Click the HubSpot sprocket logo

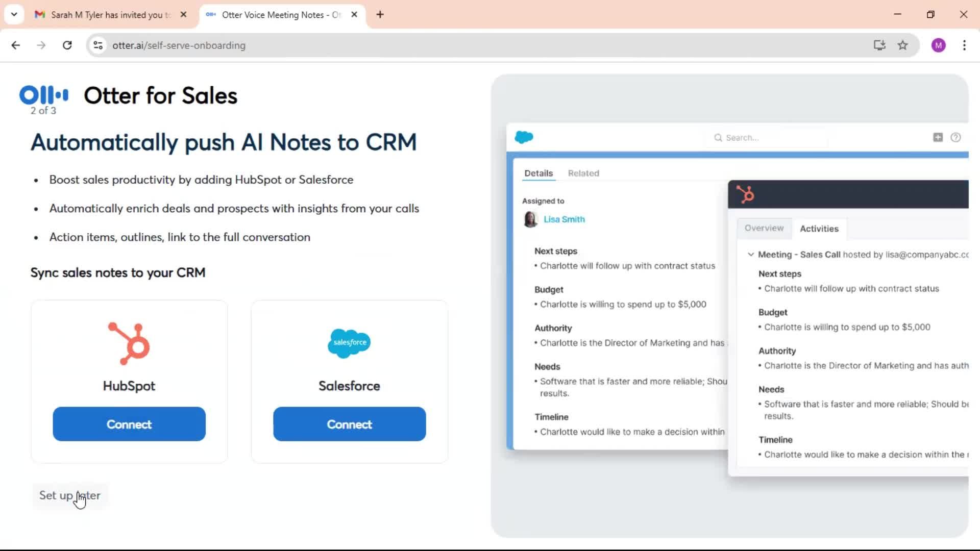coord(129,343)
